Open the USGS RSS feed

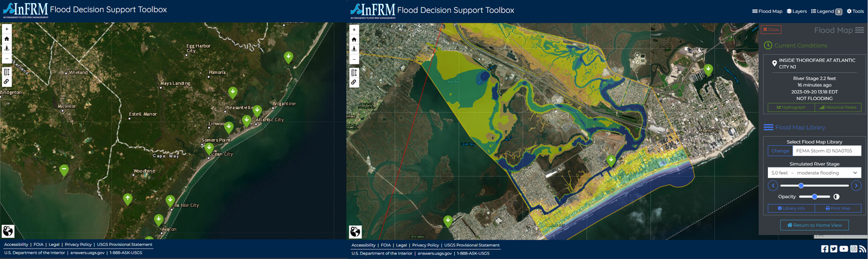tap(863, 249)
